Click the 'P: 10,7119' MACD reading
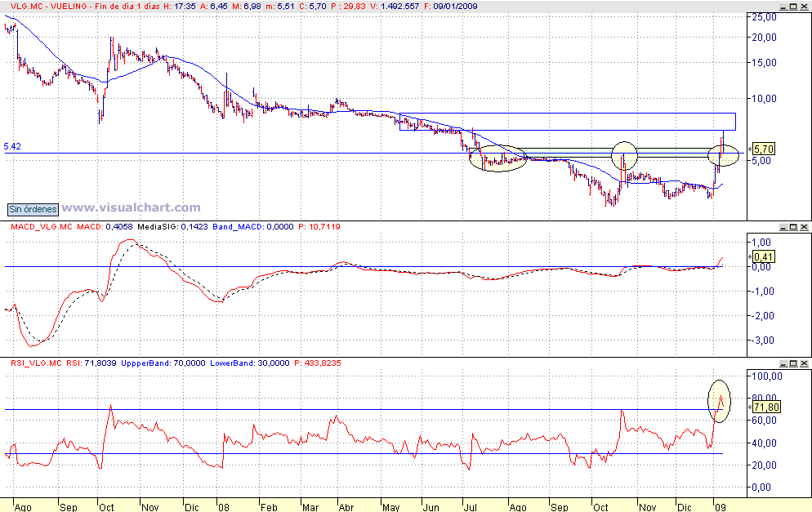 (x=319, y=227)
